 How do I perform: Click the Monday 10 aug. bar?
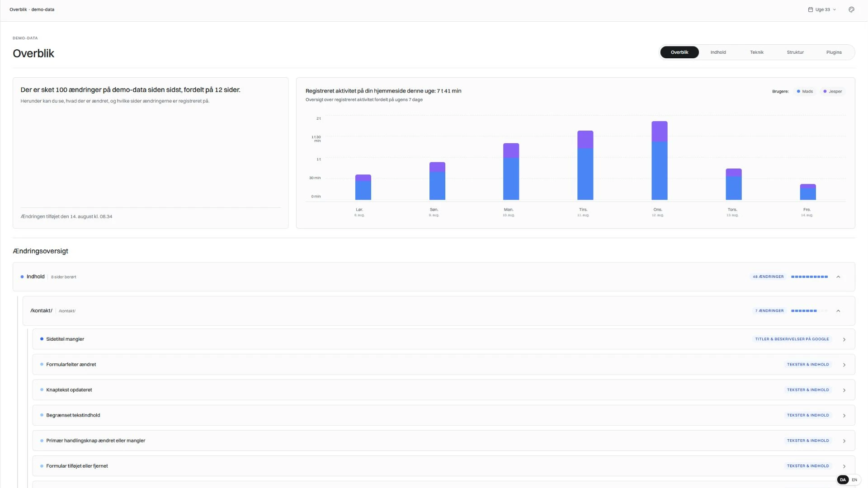511,171
